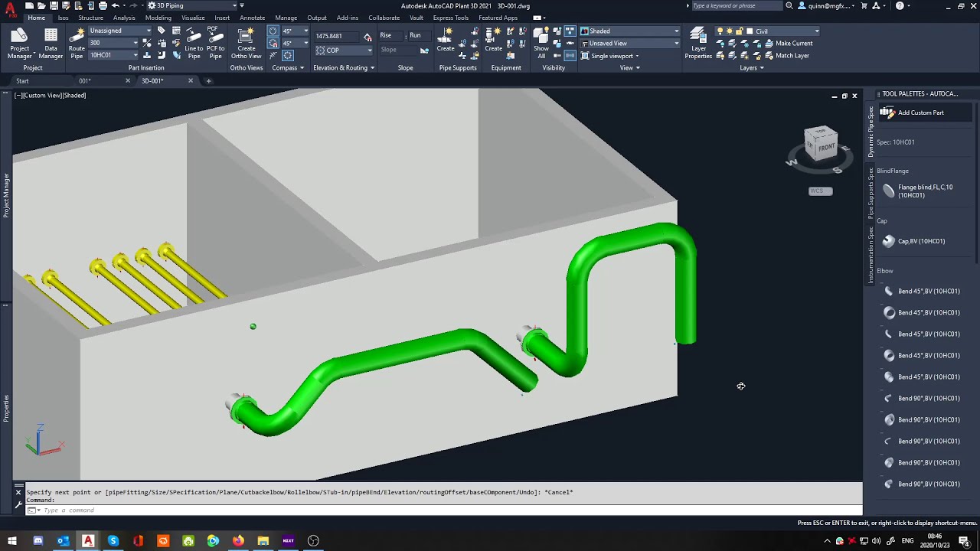The image size is (980, 551).
Task: Click the Type a command input line
Action: tap(444, 510)
